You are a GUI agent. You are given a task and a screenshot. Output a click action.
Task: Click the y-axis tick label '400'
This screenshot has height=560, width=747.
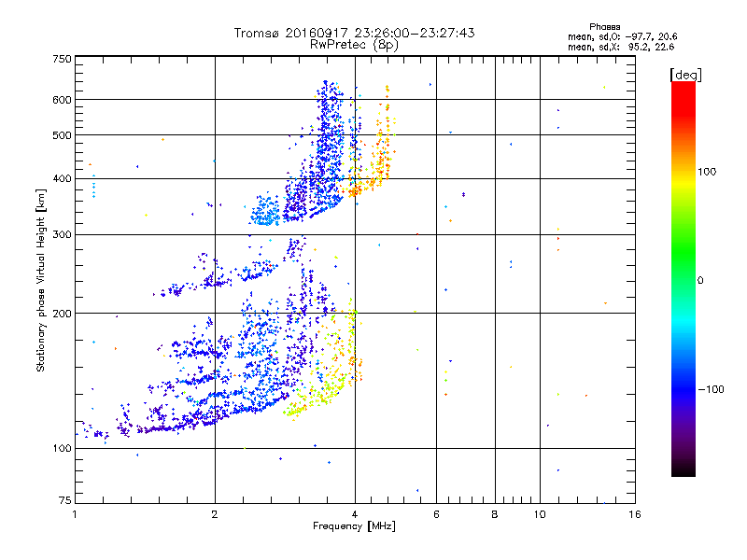click(x=62, y=179)
